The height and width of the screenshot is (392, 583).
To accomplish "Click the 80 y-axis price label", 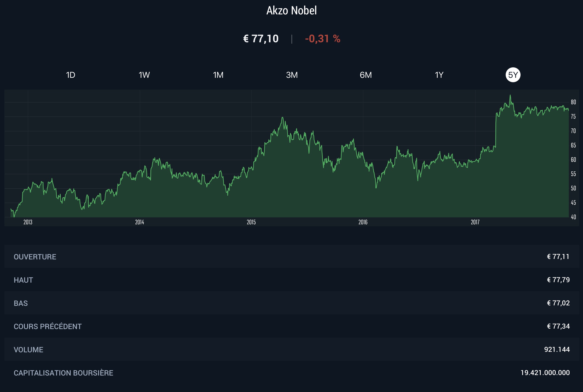I will 573,102.
